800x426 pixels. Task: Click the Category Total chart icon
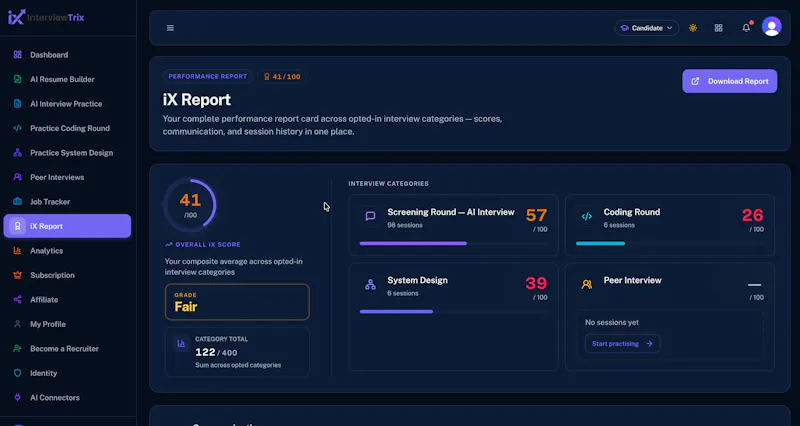[181, 343]
